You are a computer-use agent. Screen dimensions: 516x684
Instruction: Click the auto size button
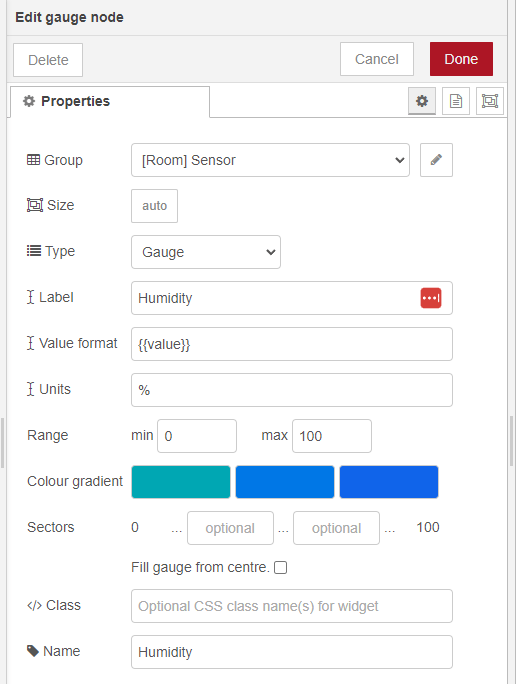[154, 206]
